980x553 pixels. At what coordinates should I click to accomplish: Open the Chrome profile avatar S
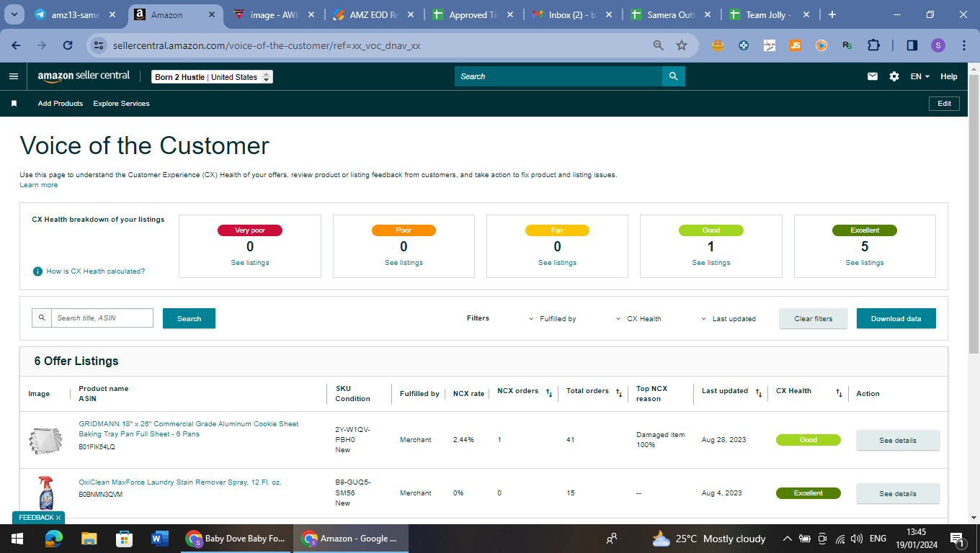point(937,45)
